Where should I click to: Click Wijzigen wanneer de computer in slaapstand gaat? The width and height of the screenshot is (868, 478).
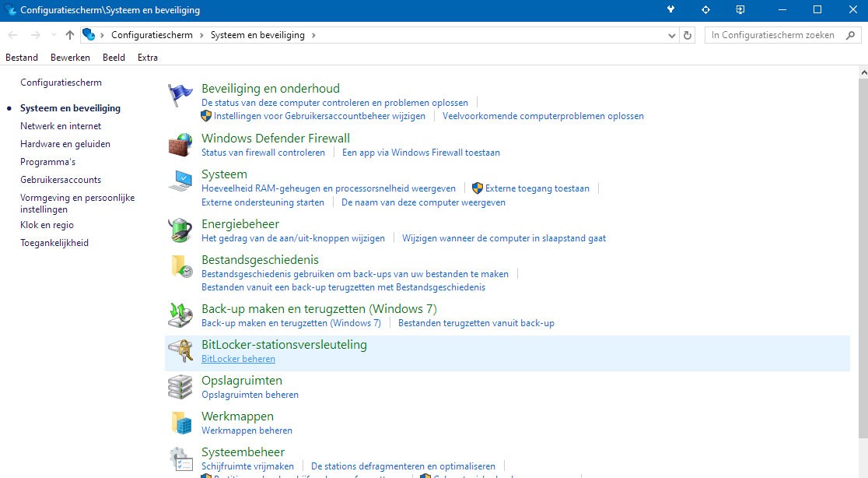504,238
